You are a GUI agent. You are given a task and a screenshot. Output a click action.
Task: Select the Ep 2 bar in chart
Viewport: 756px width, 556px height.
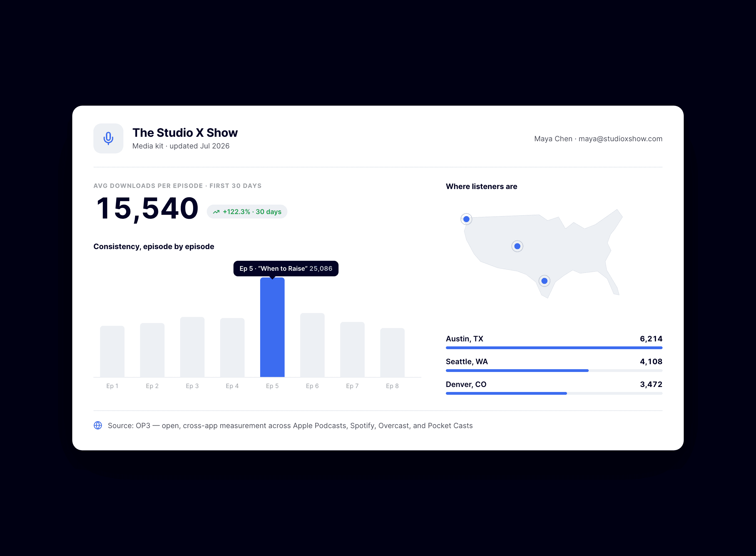[152, 350]
